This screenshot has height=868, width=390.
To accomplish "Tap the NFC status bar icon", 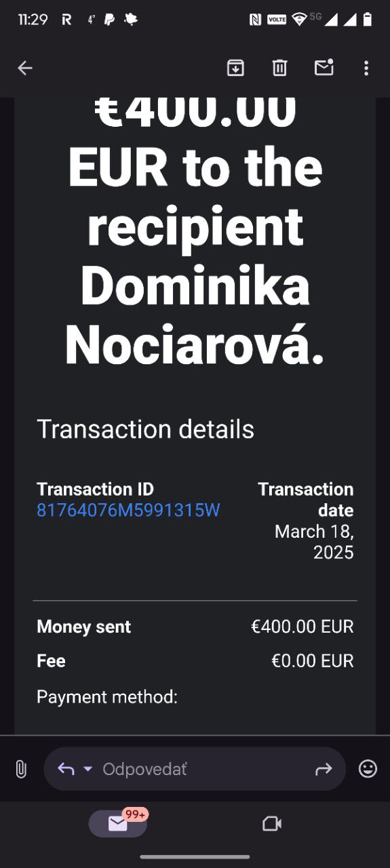I will pos(256,20).
